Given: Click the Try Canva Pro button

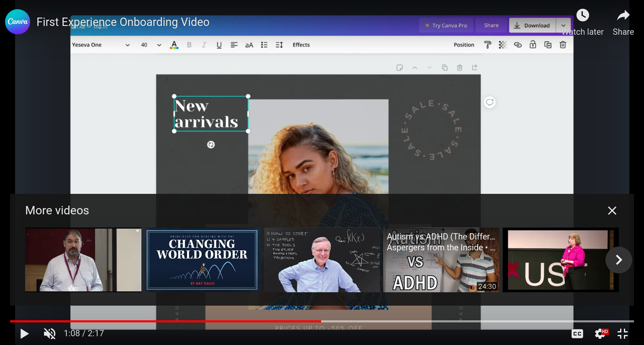Looking at the screenshot, I should pyautogui.click(x=446, y=26).
